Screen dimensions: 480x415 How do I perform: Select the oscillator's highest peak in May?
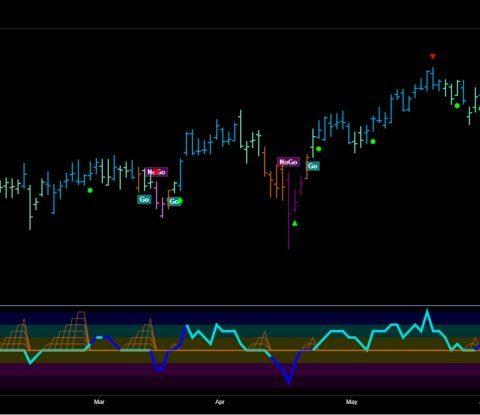click(x=427, y=312)
